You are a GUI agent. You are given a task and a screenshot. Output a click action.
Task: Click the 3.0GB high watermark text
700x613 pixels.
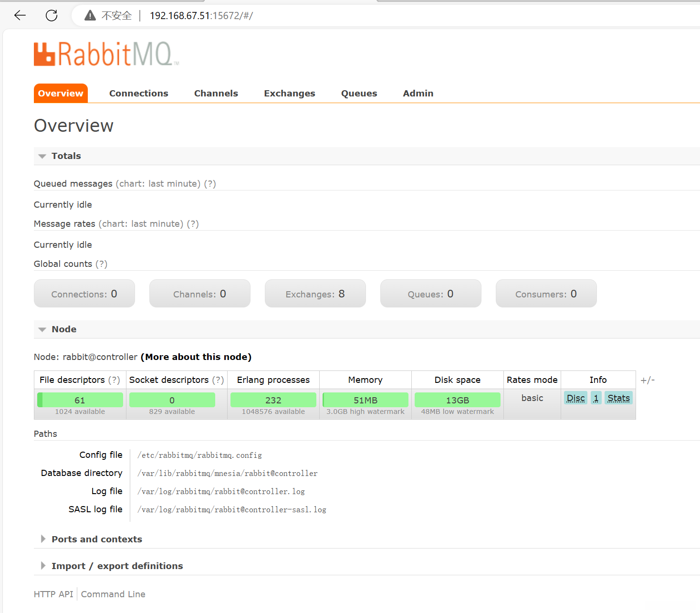point(366,412)
